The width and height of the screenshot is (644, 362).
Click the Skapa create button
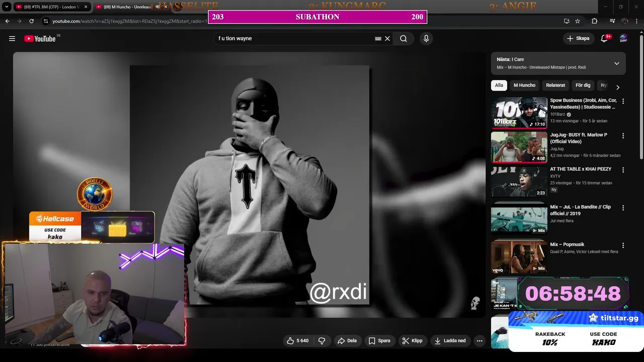578,39
